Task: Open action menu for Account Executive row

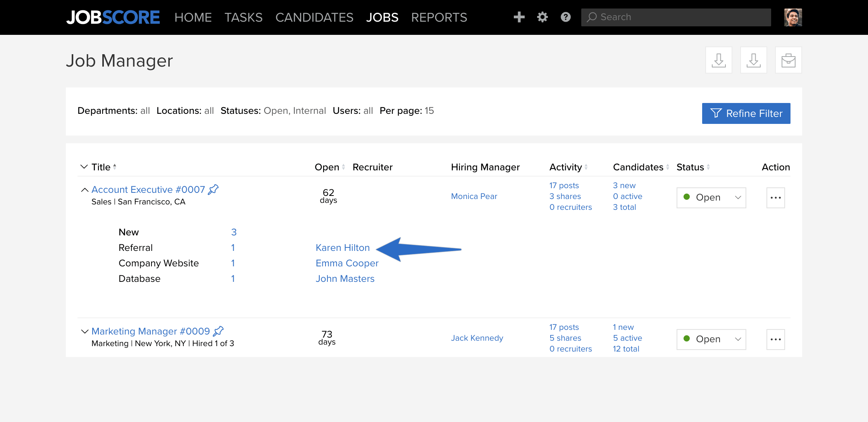Action: [x=776, y=198]
